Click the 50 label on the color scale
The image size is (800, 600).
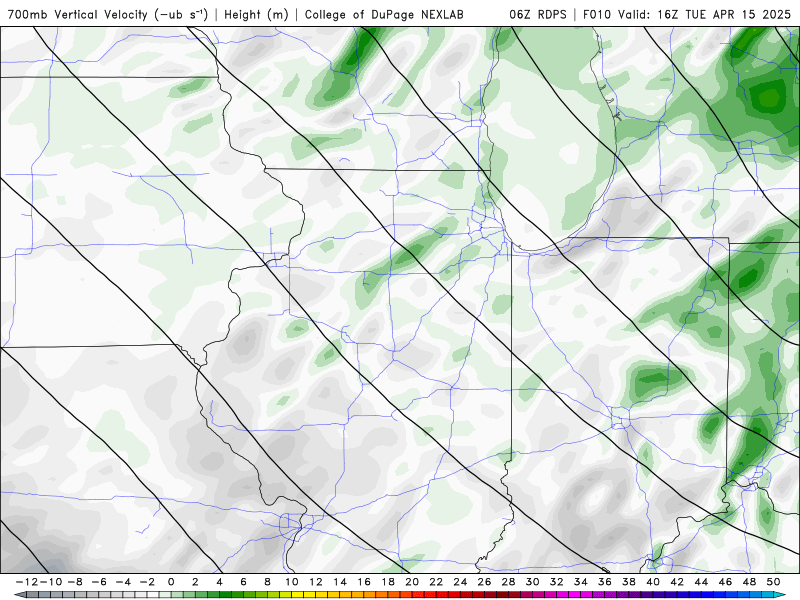773,582
